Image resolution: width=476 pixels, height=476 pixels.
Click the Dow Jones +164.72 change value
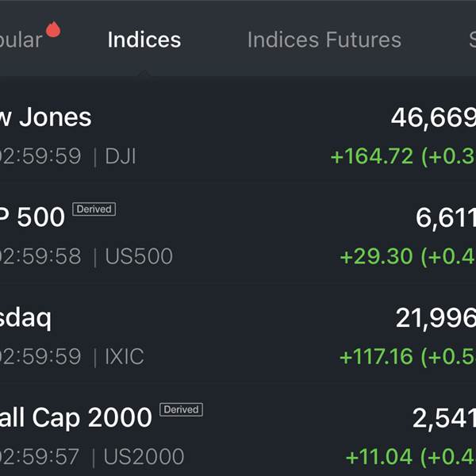pyautogui.click(x=372, y=156)
